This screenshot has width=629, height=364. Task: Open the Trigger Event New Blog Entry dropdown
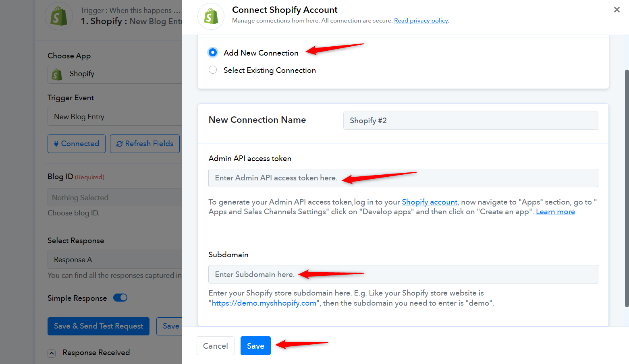114,116
